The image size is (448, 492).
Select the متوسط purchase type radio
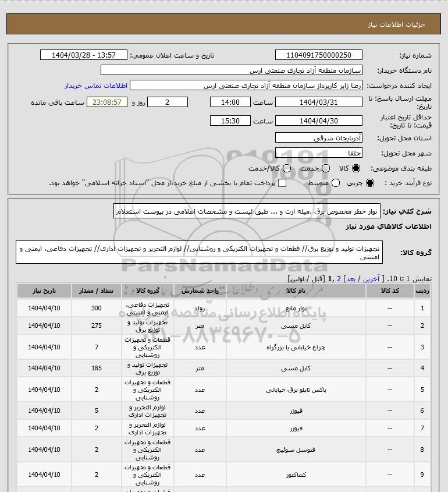point(336,183)
